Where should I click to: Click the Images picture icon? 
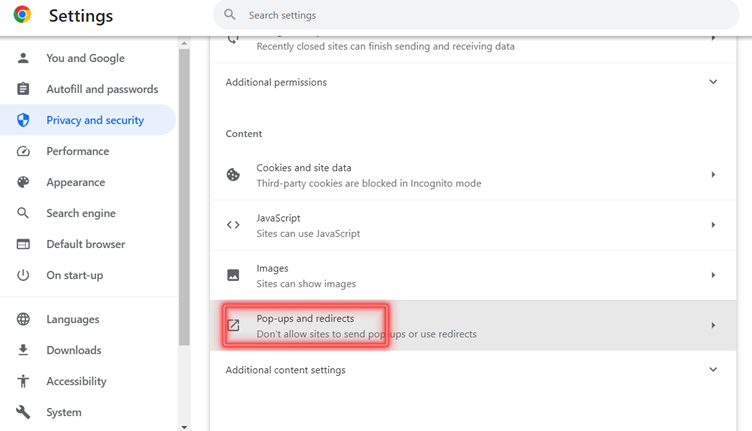coord(233,275)
